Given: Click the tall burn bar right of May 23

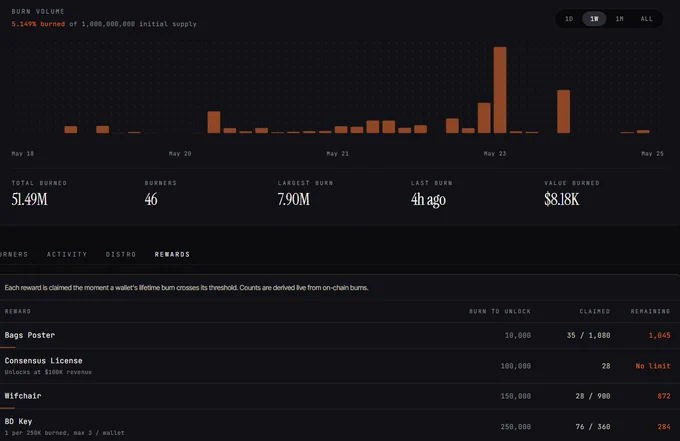Looking at the screenshot, I should click(x=563, y=111).
